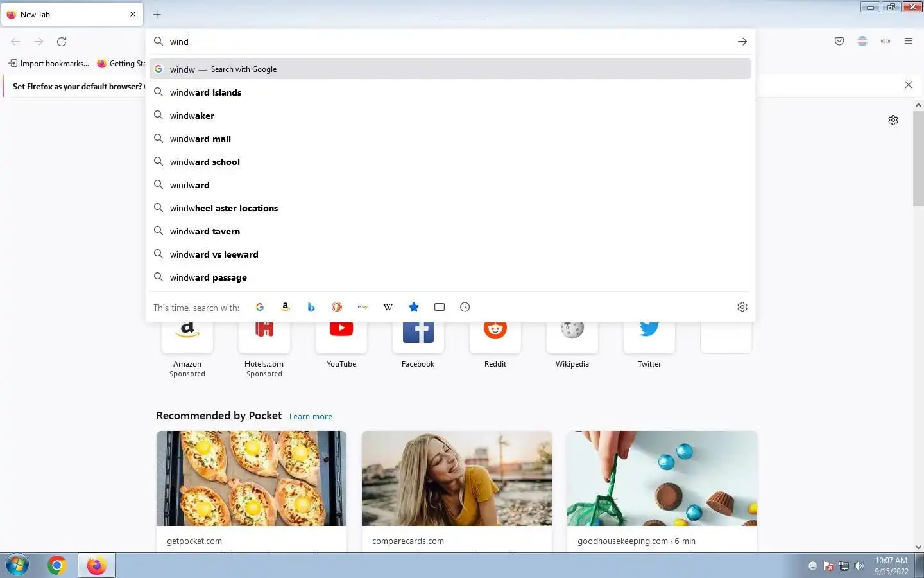
Task: Open Import bookmarks toolbar item
Action: (x=49, y=63)
